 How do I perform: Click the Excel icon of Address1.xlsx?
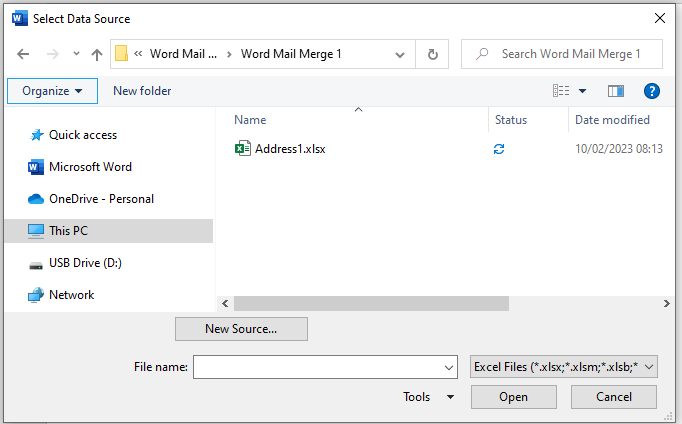click(243, 149)
